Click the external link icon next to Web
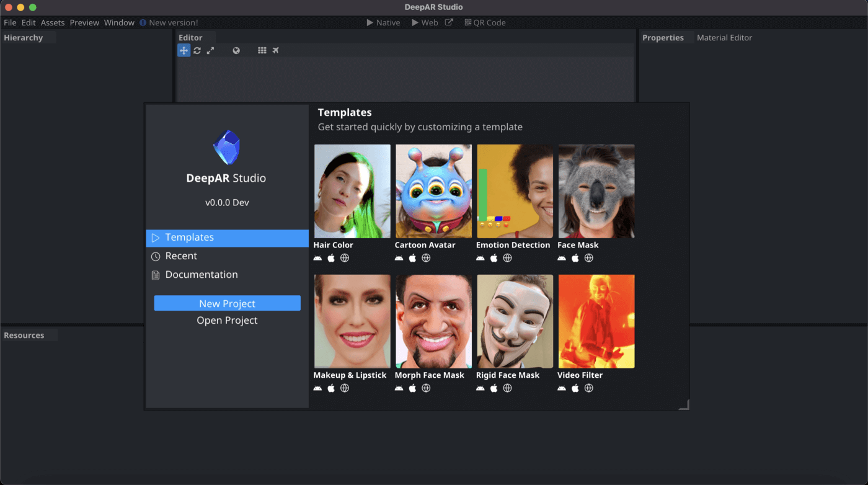The image size is (868, 485). click(448, 22)
